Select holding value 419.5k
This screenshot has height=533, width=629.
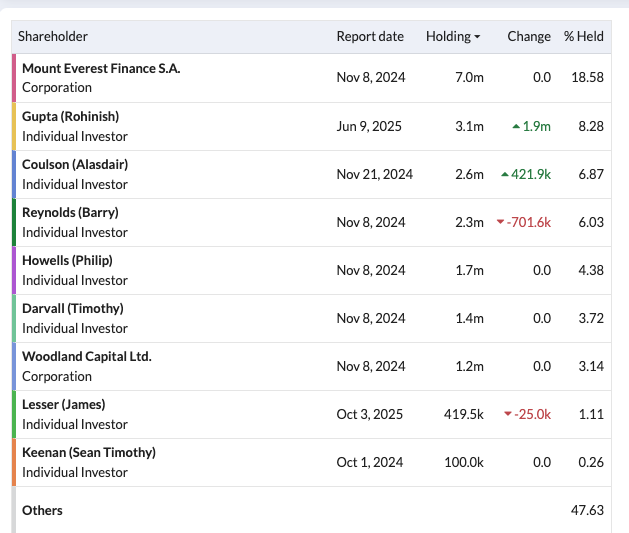(x=464, y=414)
